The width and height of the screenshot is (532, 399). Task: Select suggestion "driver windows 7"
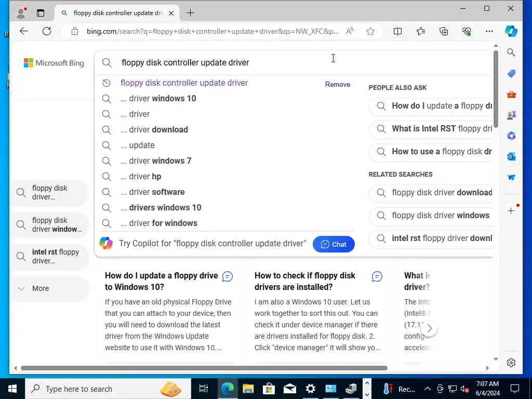point(156,161)
